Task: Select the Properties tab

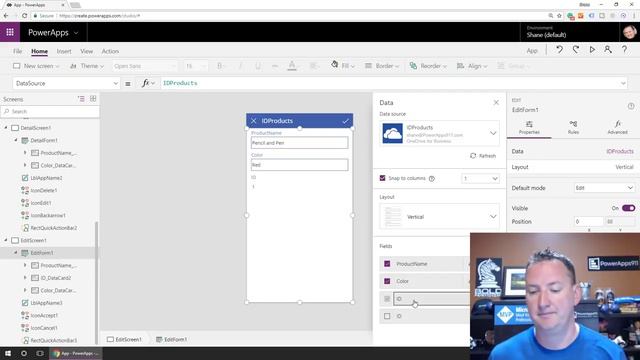Action: point(529,127)
